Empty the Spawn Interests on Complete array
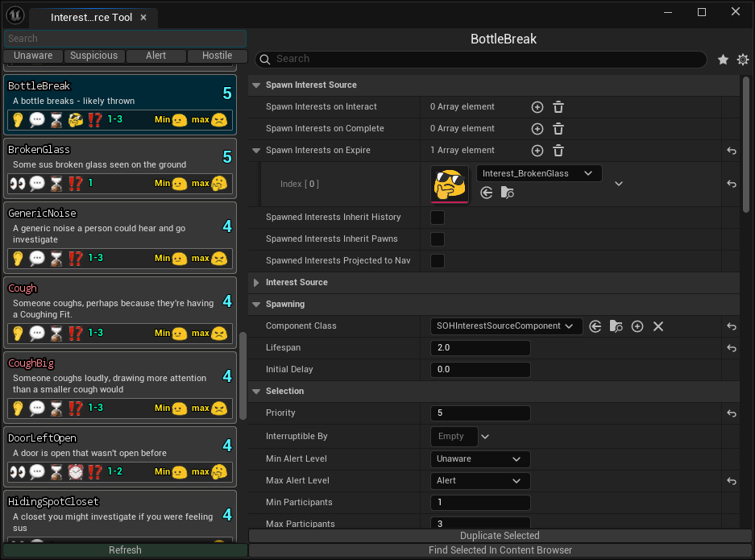The height and width of the screenshot is (560, 755). point(558,129)
